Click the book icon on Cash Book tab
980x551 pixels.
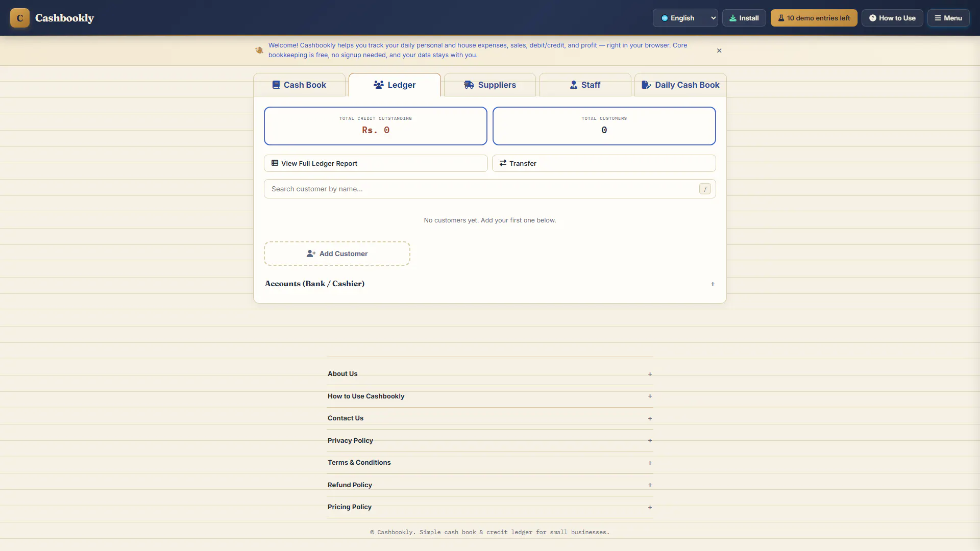click(x=276, y=85)
